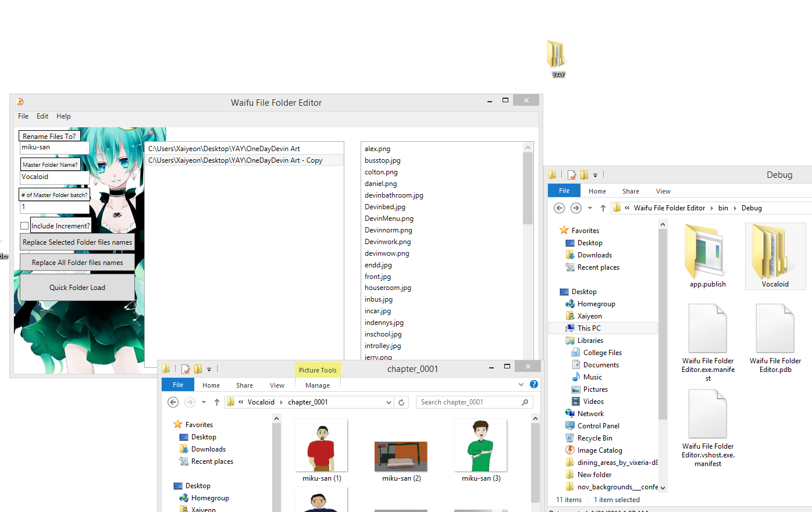
Task: Select miku-san (2) thumbnail
Action: point(401,456)
